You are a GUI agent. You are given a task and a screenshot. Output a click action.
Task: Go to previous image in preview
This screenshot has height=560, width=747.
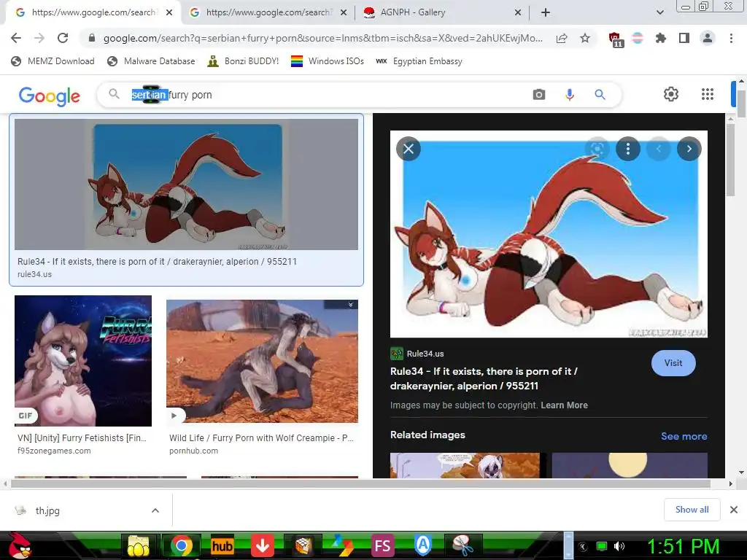click(x=659, y=149)
